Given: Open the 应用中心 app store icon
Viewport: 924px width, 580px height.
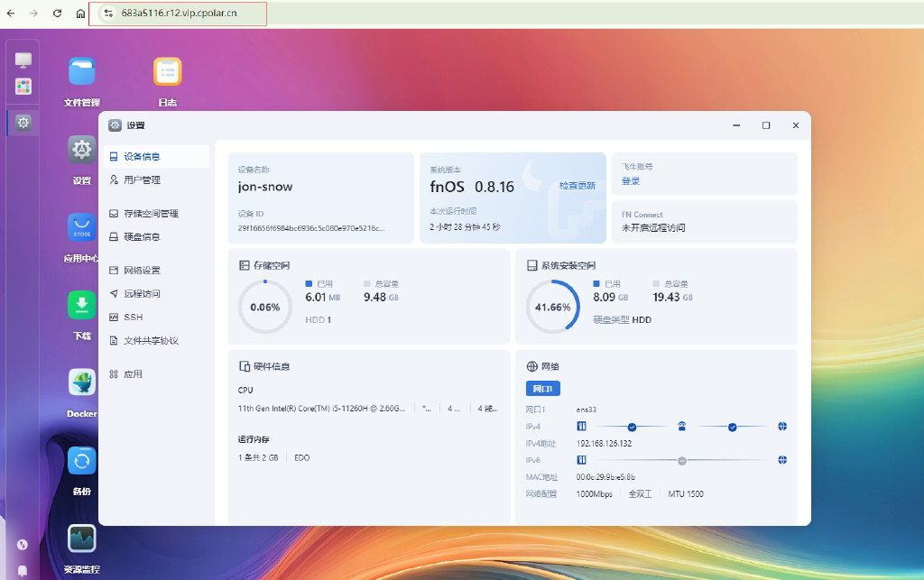Looking at the screenshot, I should 82,227.
